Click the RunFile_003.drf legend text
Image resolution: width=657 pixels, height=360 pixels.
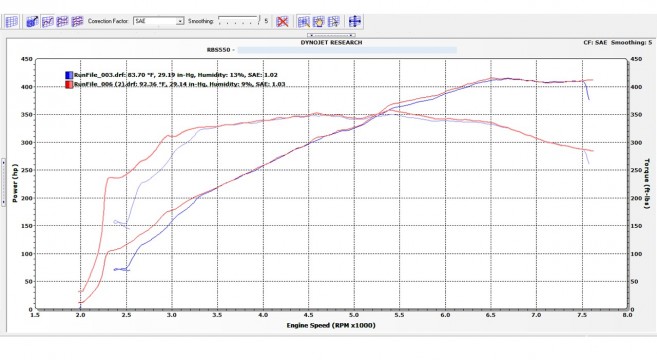tap(176, 75)
